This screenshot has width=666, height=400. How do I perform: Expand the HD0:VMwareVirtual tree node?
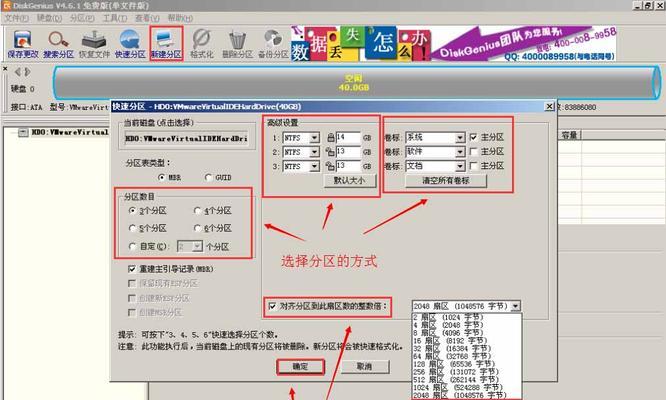pyautogui.click(x=23, y=132)
